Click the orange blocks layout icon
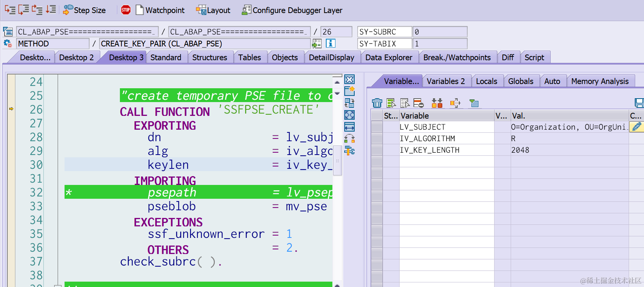The width and height of the screenshot is (644, 287). click(x=437, y=103)
